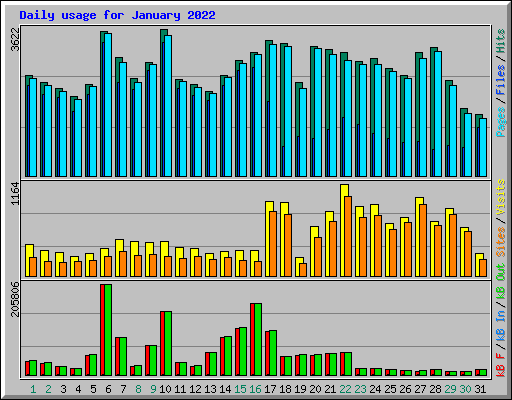512x400 pixels.
Task: Click day label 27 on the x-axis
Action: tap(420, 389)
